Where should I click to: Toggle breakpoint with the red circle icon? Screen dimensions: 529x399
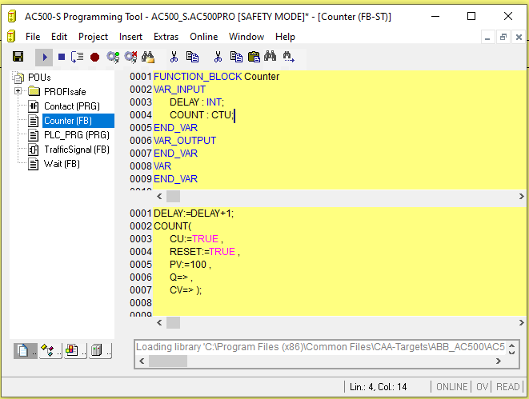tap(94, 57)
